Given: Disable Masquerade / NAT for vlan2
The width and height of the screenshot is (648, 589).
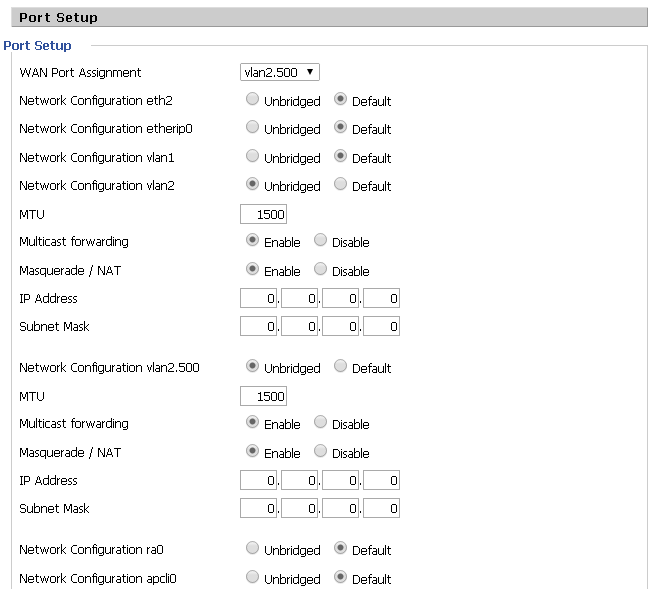Looking at the screenshot, I should 320,269.
